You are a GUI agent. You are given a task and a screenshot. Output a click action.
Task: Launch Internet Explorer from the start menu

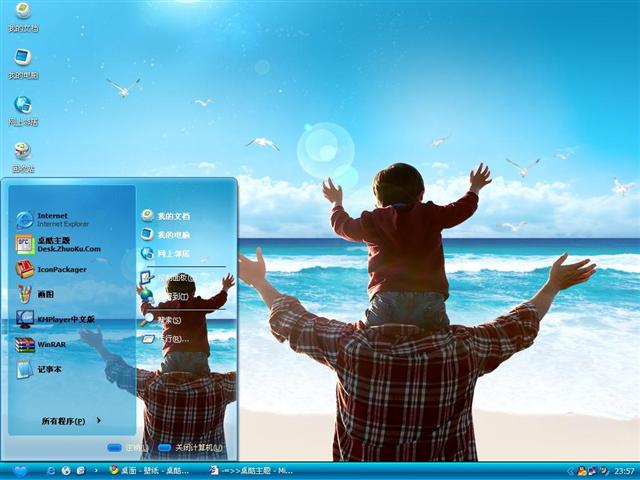point(53,220)
